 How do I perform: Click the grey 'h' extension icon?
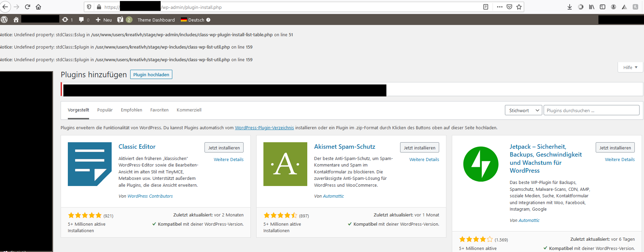point(635,7)
